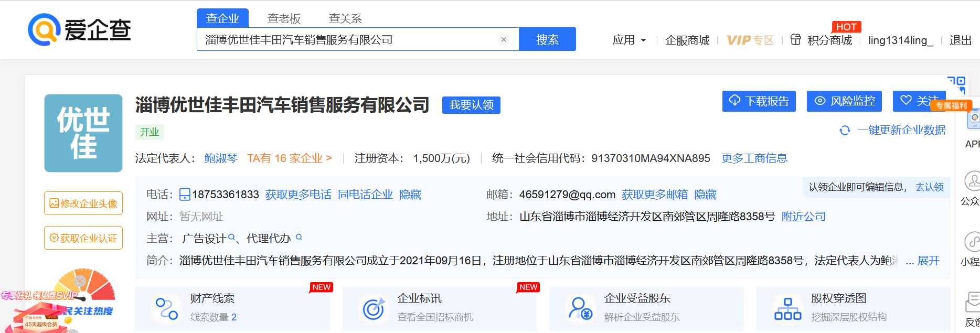980x333 pixels.
Task: Hide the phone number
Action: click(410, 195)
